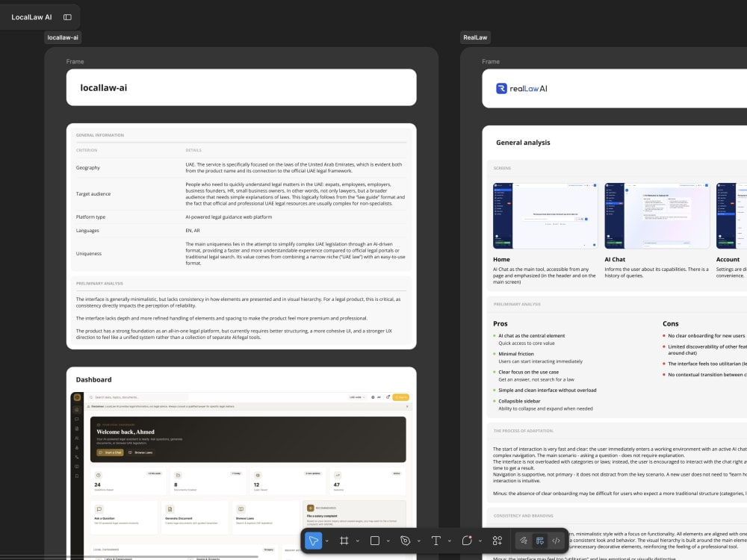Screen dimensions: 747x560
Task: Click the 'Platform type' row label
Action: point(90,217)
